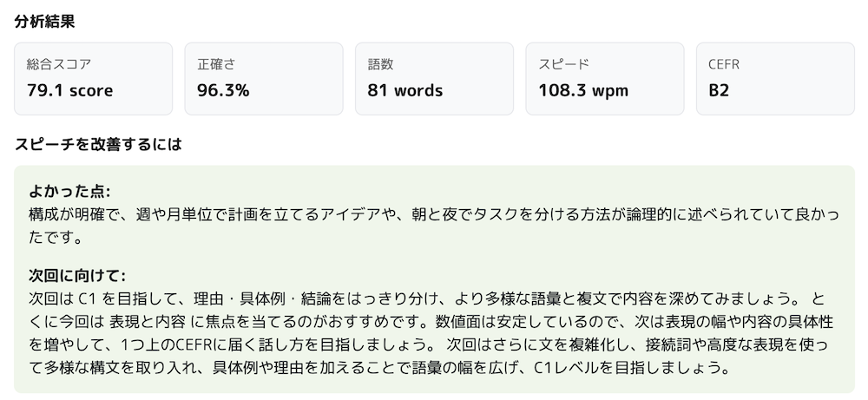Select the 正確さ card label
This screenshot has height=400, width=868.
[216, 64]
